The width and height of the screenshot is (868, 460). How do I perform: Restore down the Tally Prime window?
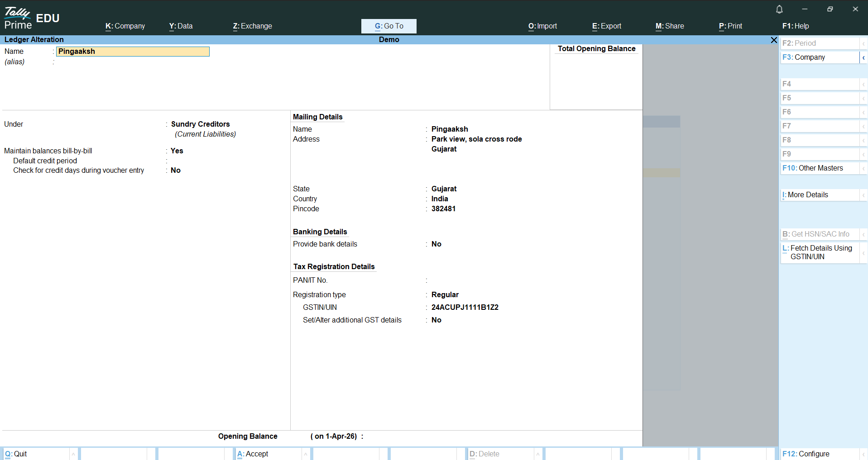(x=830, y=9)
